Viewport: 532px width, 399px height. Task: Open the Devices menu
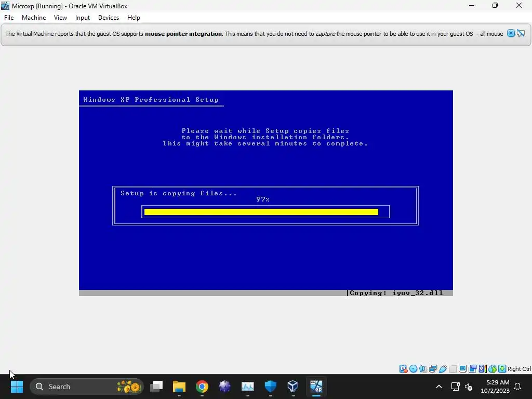[109, 18]
